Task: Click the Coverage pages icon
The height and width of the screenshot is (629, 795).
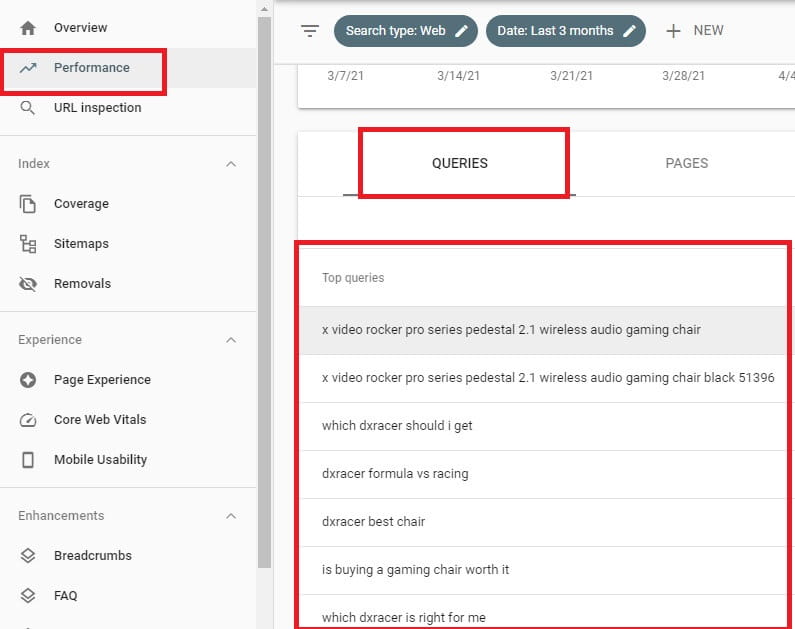Action: pyautogui.click(x=28, y=204)
